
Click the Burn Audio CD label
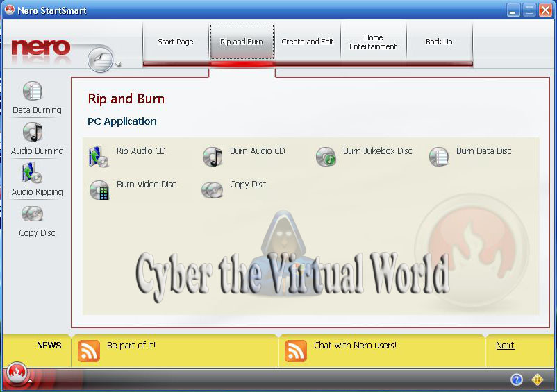tap(258, 151)
